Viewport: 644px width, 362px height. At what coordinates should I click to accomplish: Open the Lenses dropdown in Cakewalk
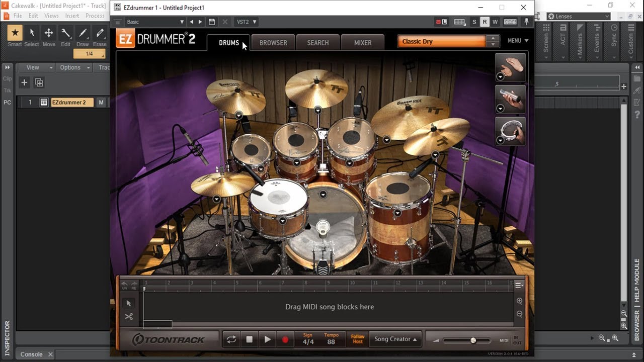579,17
